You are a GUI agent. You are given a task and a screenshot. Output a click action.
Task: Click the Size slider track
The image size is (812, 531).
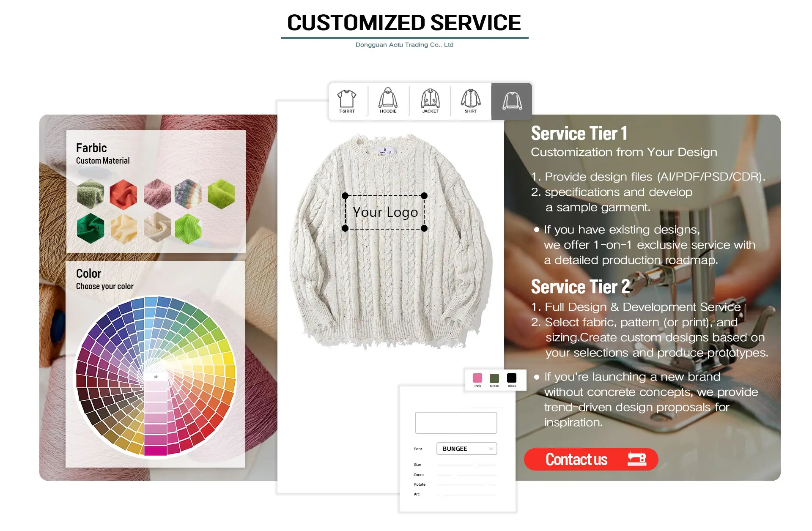[x=466, y=465]
